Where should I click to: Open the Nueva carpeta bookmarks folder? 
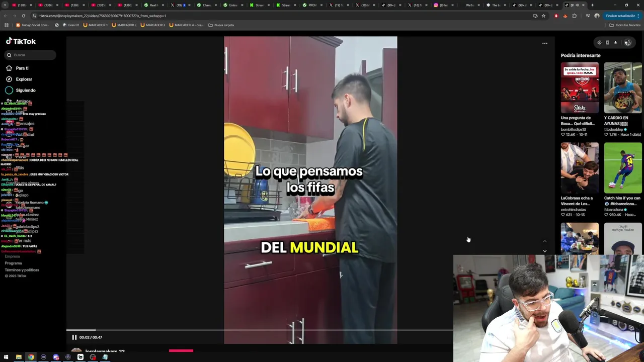click(221, 25)
